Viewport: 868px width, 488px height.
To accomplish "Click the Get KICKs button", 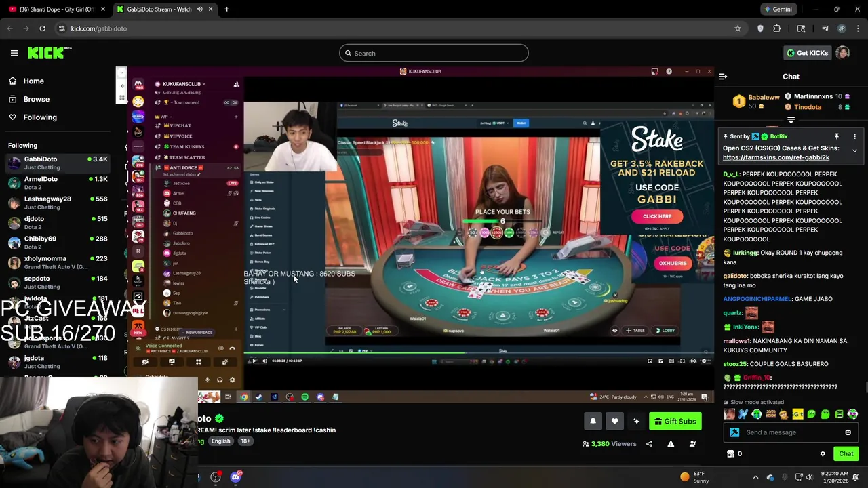I will pyautogui.click(x=807, y=53).
